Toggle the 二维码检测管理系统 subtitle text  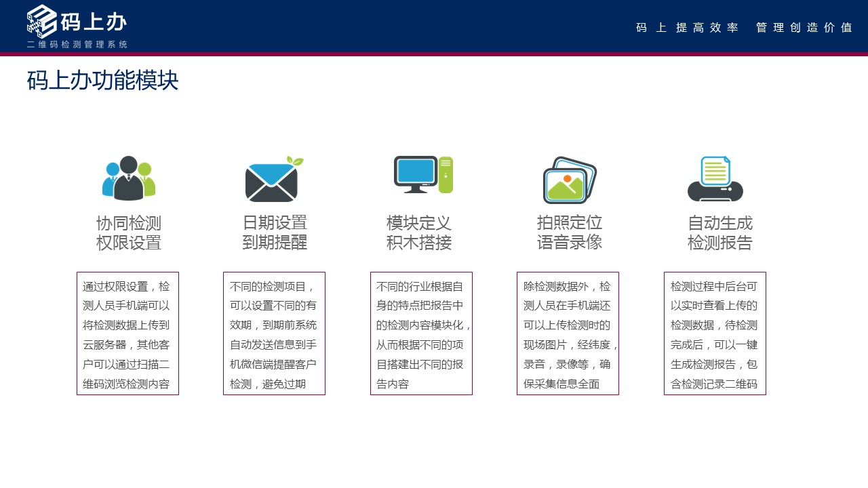coord(79,45)
